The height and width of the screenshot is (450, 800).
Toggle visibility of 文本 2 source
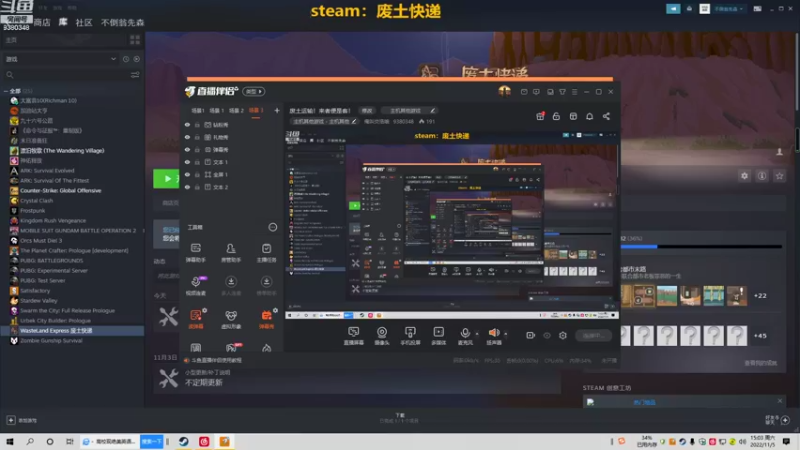point(187,187)
